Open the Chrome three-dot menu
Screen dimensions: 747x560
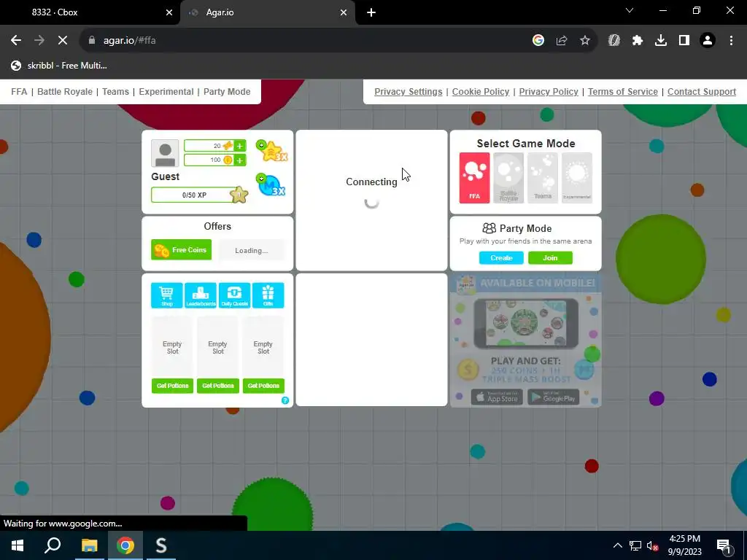(x=731, y=41)
